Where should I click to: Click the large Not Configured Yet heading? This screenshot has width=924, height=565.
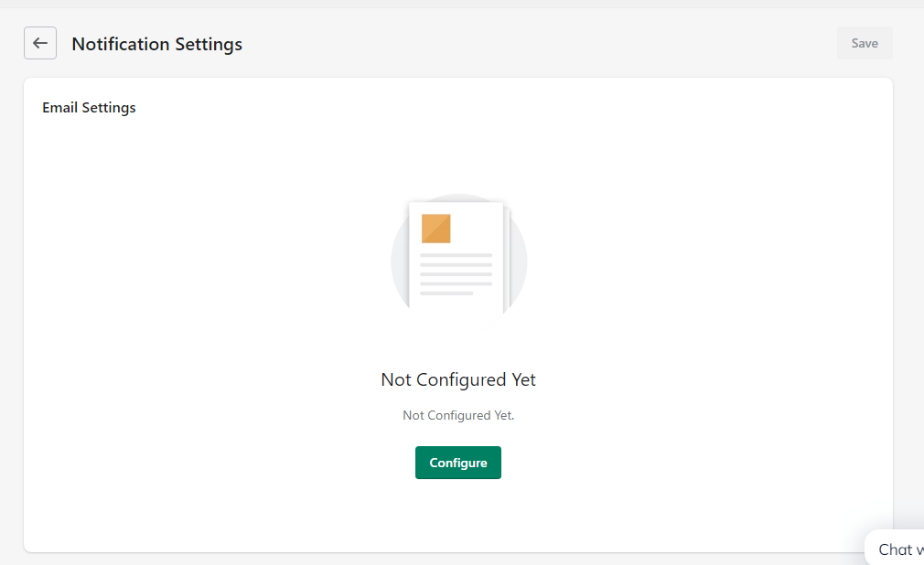(457, 379)
